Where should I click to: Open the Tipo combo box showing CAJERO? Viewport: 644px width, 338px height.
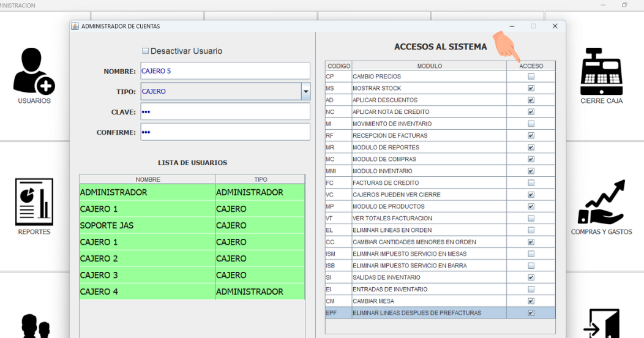[220, 92]
